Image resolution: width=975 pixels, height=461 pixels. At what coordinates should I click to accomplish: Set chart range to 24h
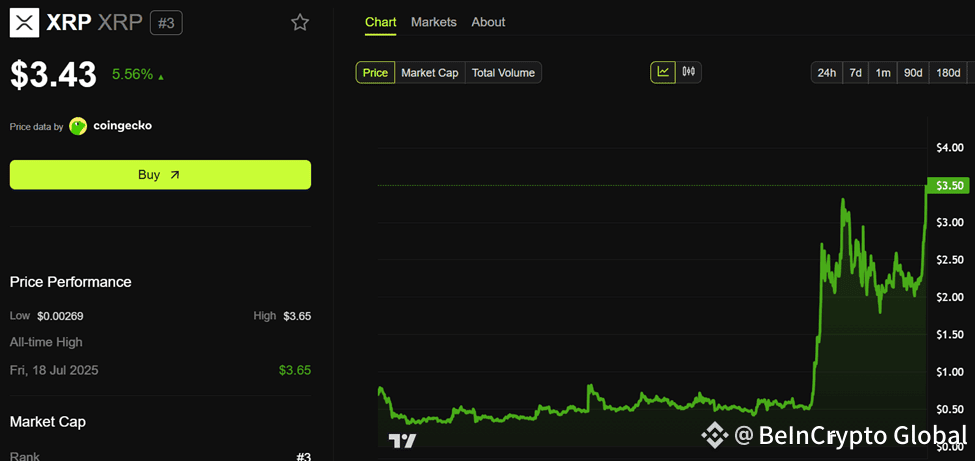pos(826,73)
